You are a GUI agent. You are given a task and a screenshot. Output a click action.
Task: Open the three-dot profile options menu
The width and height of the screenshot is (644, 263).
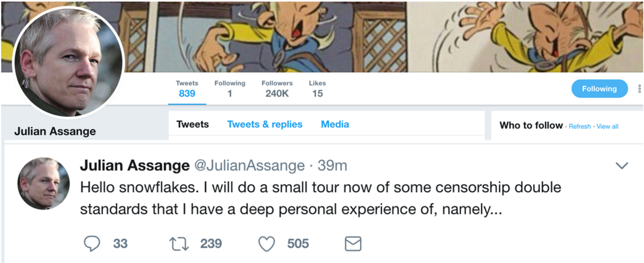pyautogui.click(x=639, y=89)
